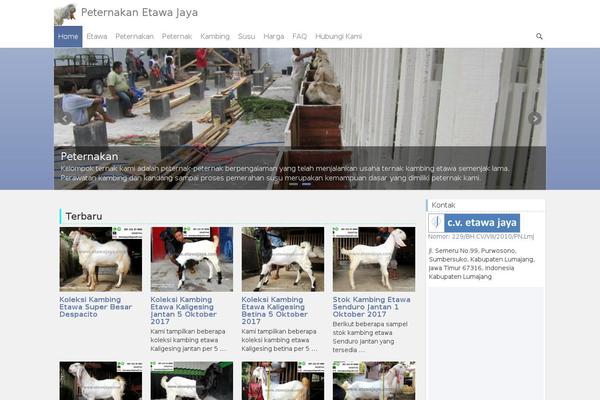Image resolution: width=600 pixels, height=400 pixels.
Task: Open Koleksi Kambing Etawa Kaligesing Betina post
Action: pyautogui.click(x=274, y=310)
